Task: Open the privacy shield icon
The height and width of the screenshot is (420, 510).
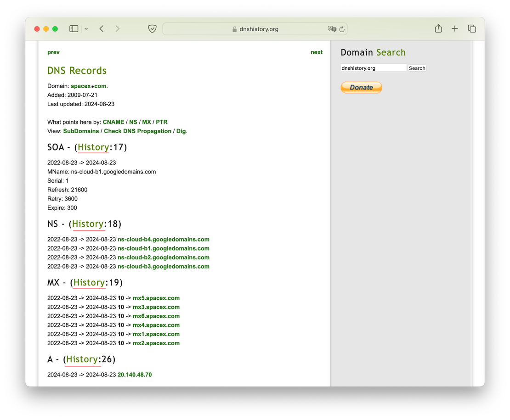Action: [x=152, y=29]
